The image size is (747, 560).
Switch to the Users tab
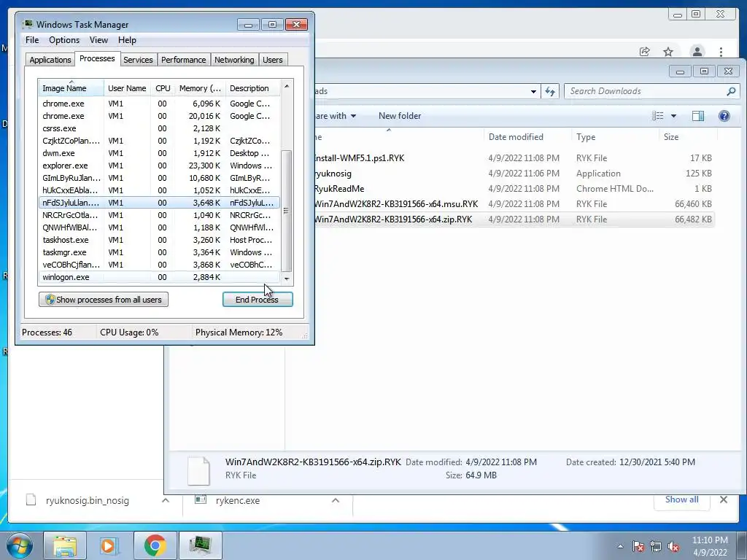pyautogui.click(x=273, y=60)
